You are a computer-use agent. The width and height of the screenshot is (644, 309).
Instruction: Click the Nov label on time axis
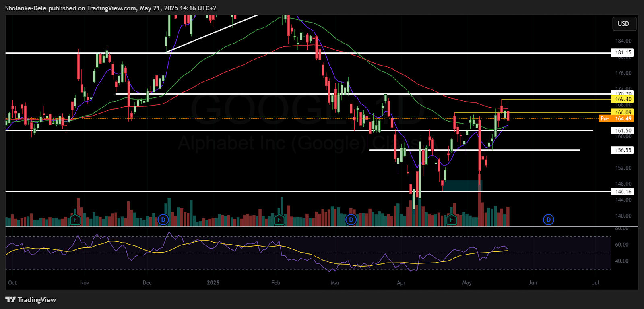click(85, 283)
